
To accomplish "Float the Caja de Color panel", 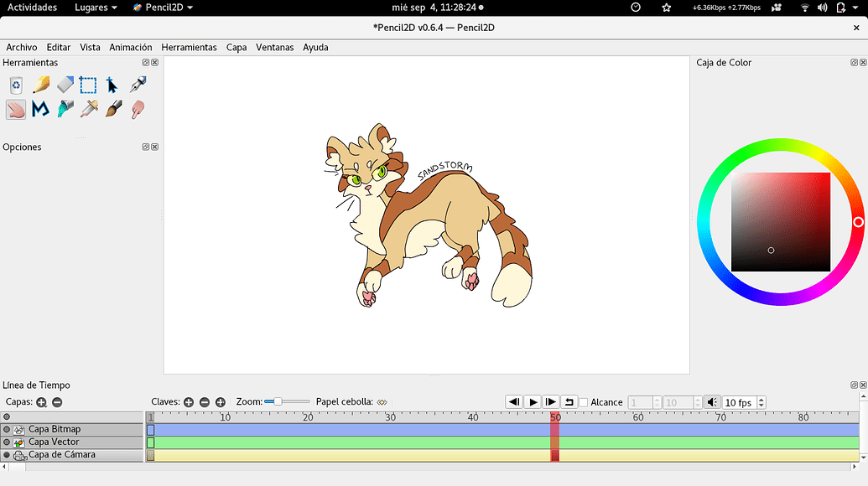I will tap(854, 63).
